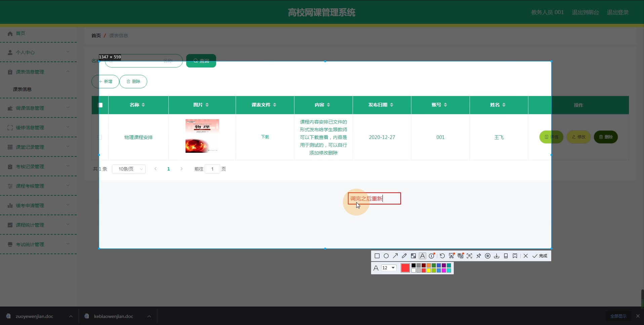This screenshot has height=325, width=644.
Task: Click the green 查询 search button
Action: point(201,61)
